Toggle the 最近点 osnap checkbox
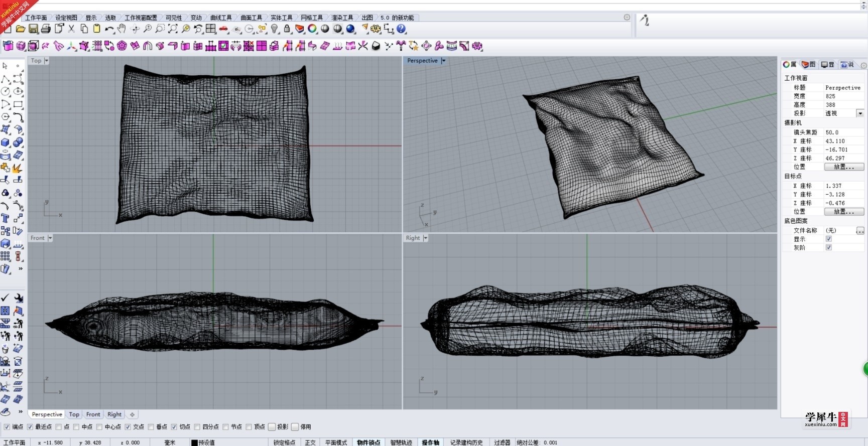This screenshot has width=868, height=446. [30, 427]
